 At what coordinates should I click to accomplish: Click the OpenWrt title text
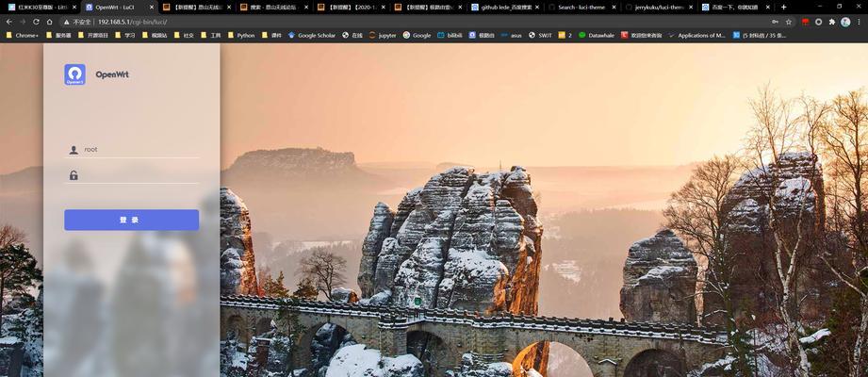(112, 74)
